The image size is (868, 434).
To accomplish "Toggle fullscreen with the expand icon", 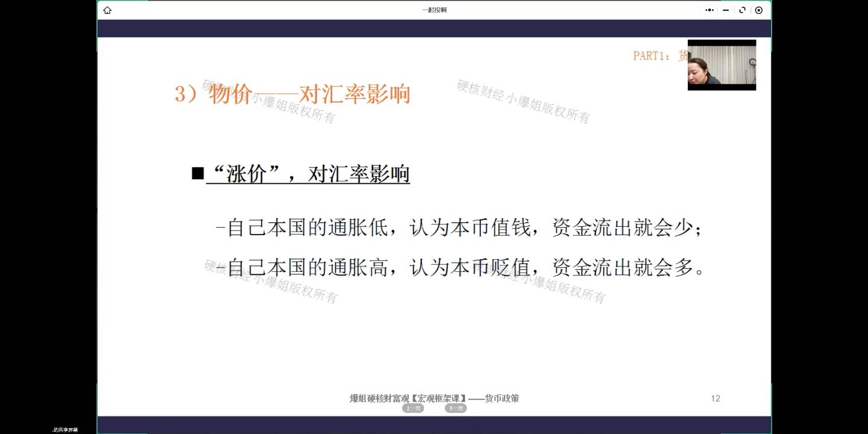I will (x=742, y=10).
